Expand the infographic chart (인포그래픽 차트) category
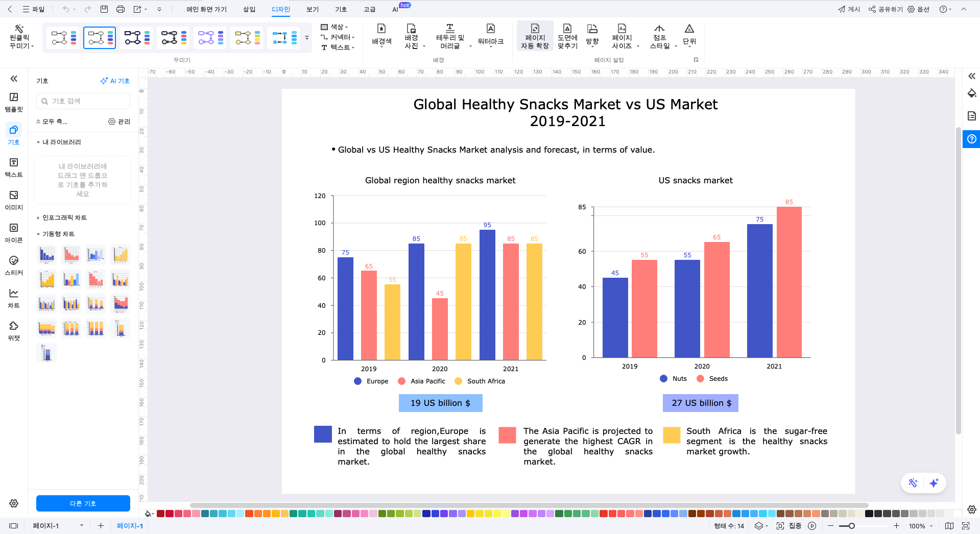The width and height of the screenshot is (980, 534). click(x=64, y=217)
